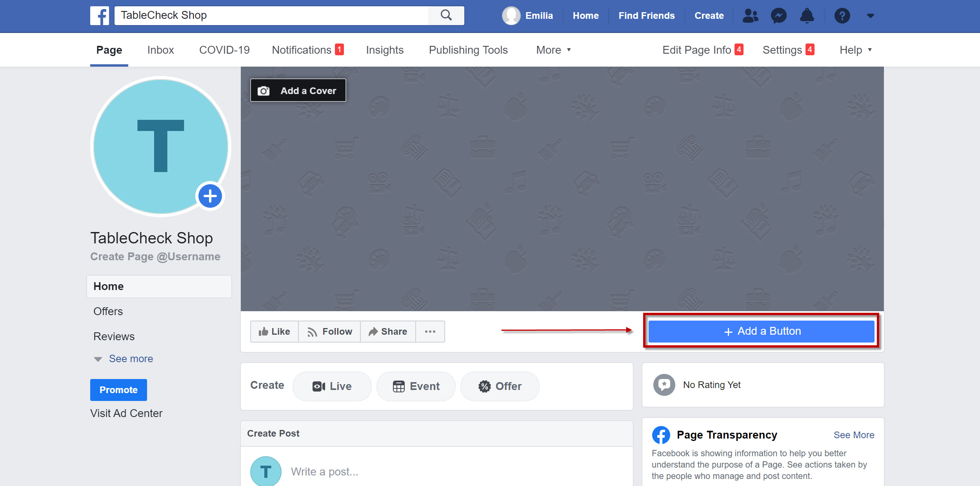Open the Insights tab
The height and width of the screenshot is (486, 980).
coord(385,50)
